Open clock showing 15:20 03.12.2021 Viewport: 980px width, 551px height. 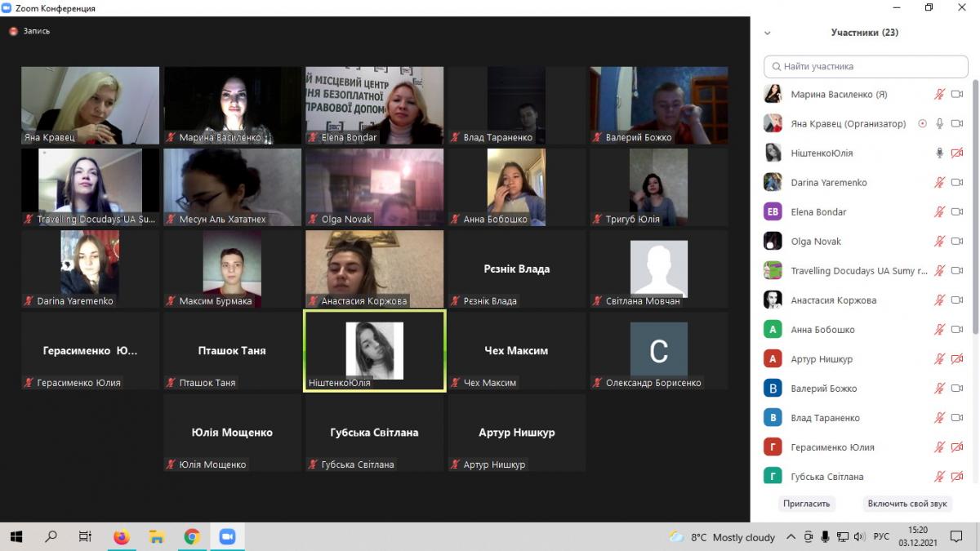coord(918,537)
